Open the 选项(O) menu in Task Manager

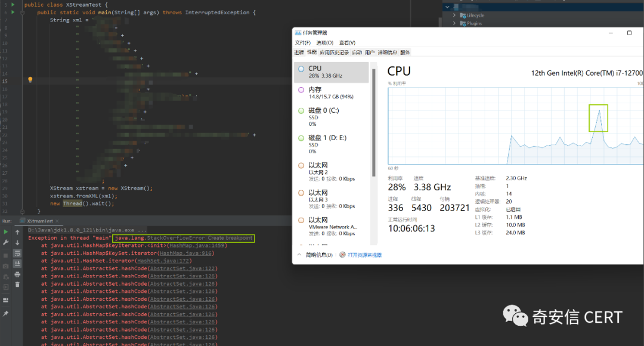click(x=324, y=43)
